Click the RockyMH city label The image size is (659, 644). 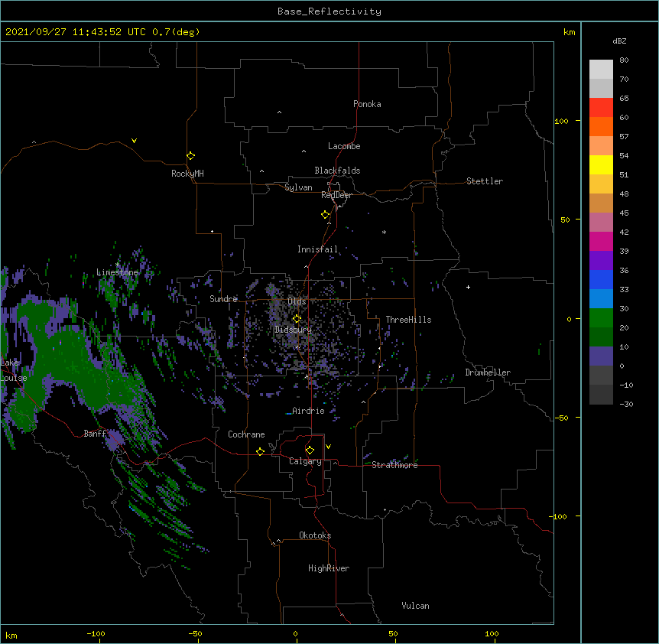click(x=187, y=174)
